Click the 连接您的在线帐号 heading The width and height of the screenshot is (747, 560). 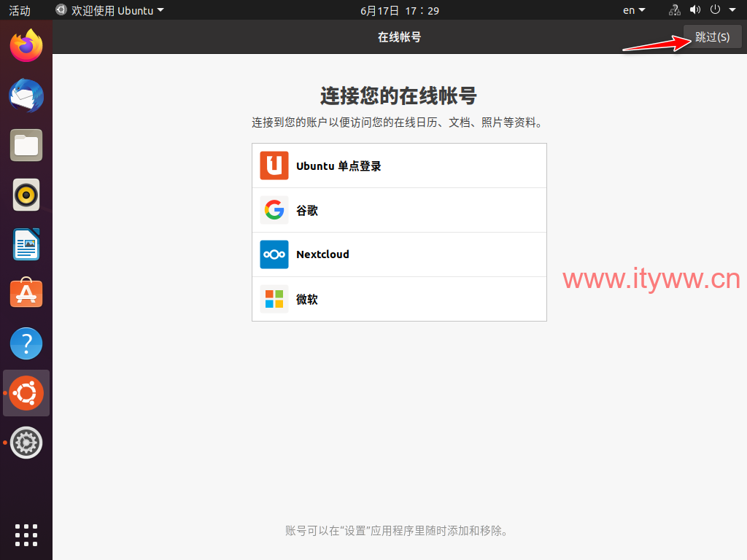[399, 96]
